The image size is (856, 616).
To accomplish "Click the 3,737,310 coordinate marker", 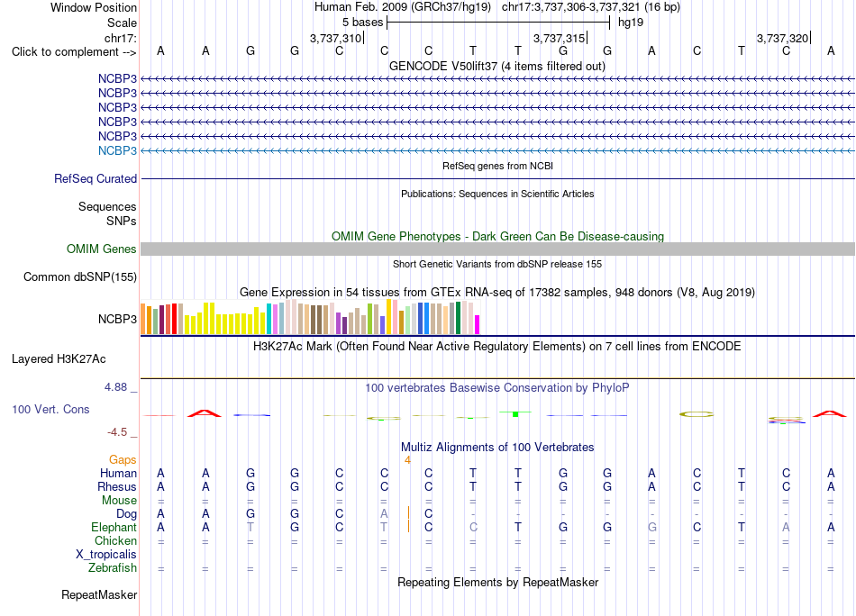I will point(336,38).
